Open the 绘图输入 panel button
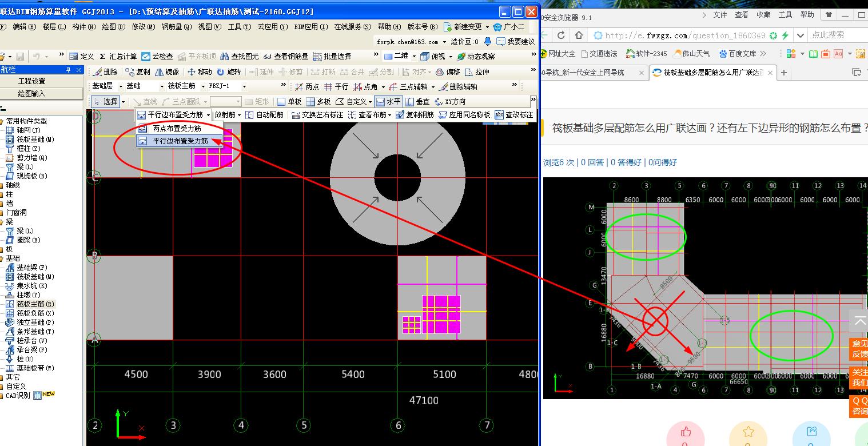The width and height of the screenshot is (868, 446). click(x=31, y=93)
